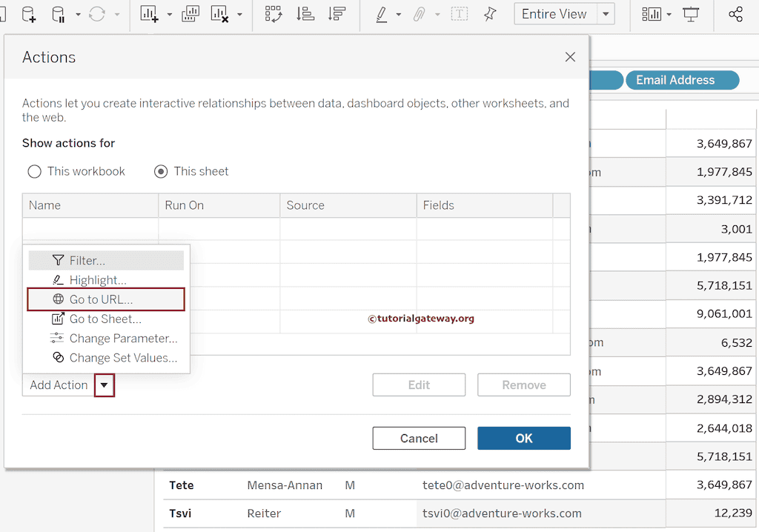This screenshot has height=532, width=759.
Task: Sort the data ascending
Action: coord(306,14)
